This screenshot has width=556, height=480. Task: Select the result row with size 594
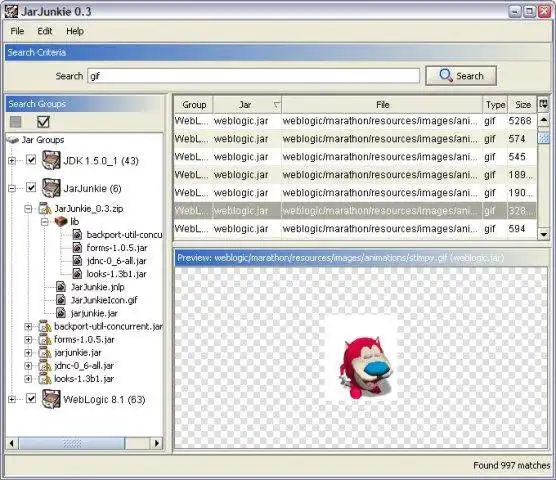[355, 229]
